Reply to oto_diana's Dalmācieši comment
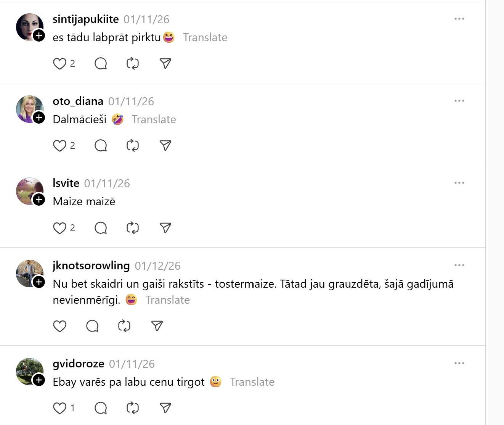 pos(101,145)
